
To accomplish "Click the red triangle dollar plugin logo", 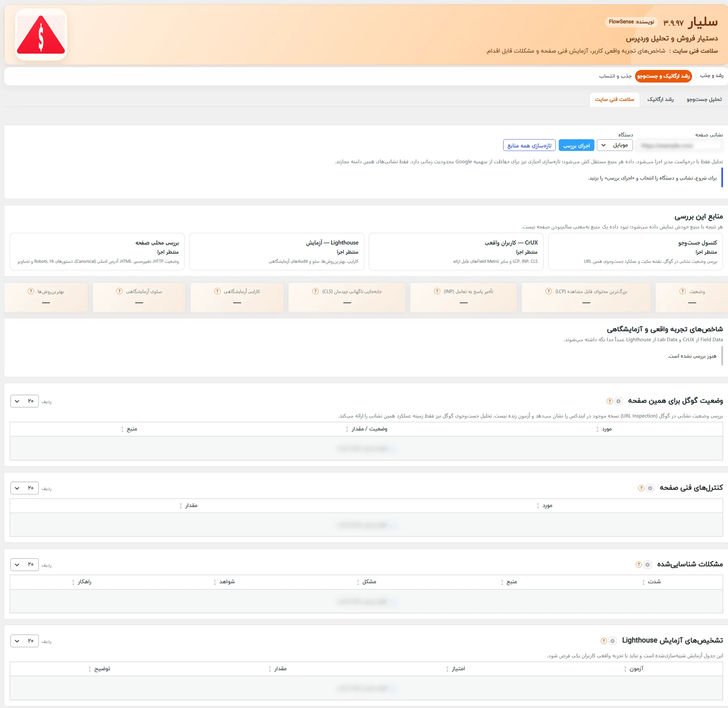I will tap(41, 35).
